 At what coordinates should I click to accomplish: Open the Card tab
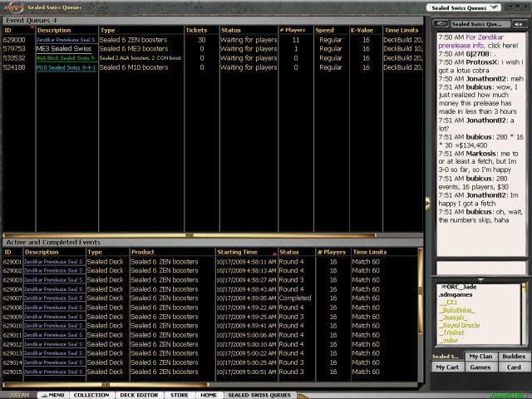[x=514, y=367]
